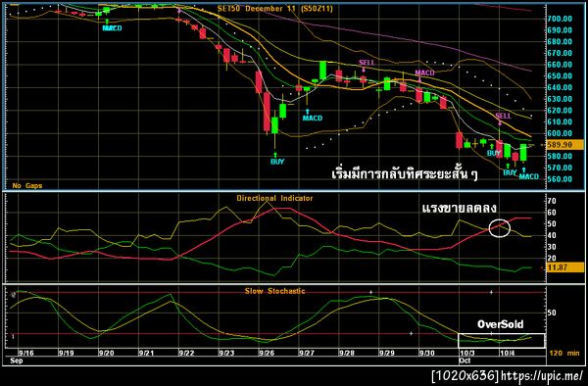This screenshot has width=588, height=386.
Task: Click the 560.00 price axis value
Action: click(560, 179)
